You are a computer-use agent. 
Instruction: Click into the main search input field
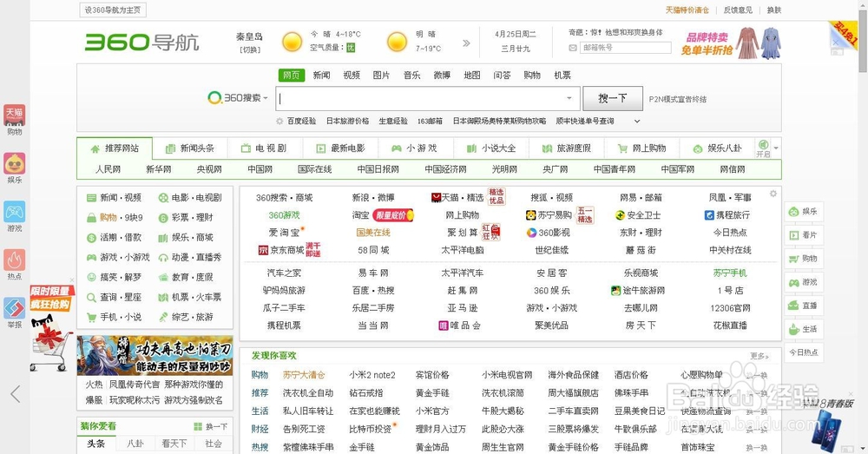pyautogui.click(x=427, y=98)
